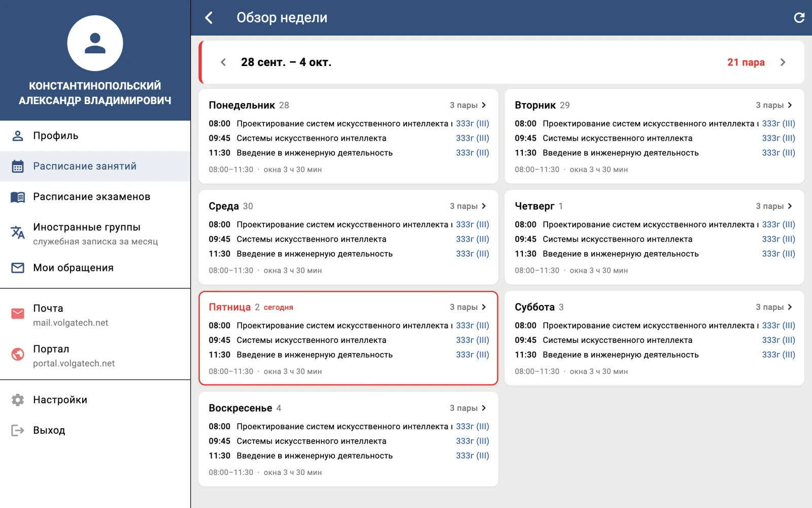
Task: Click the globe icon for Портал
Action: click(x=18, y=354)
